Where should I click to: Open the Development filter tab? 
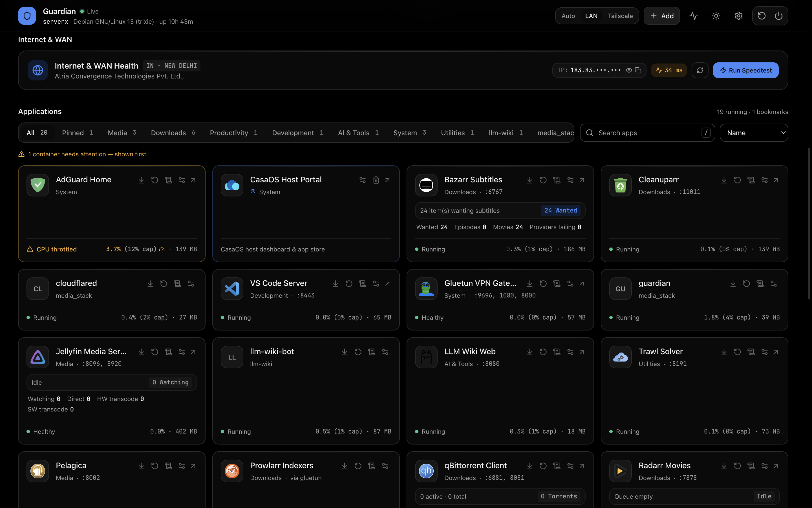pyautogui.click(x=298, y=133)
